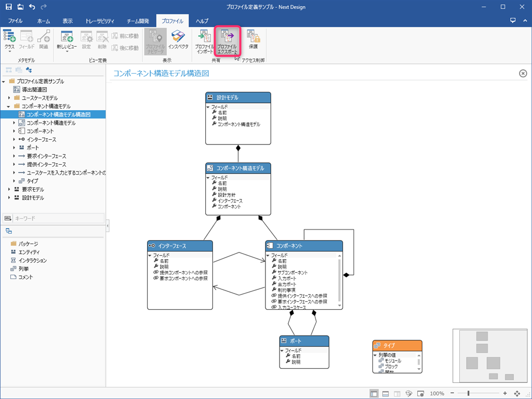Screen dimensions: 532x399
Task: Toggle the single-pane layout view button
Action: pos(374,393)
